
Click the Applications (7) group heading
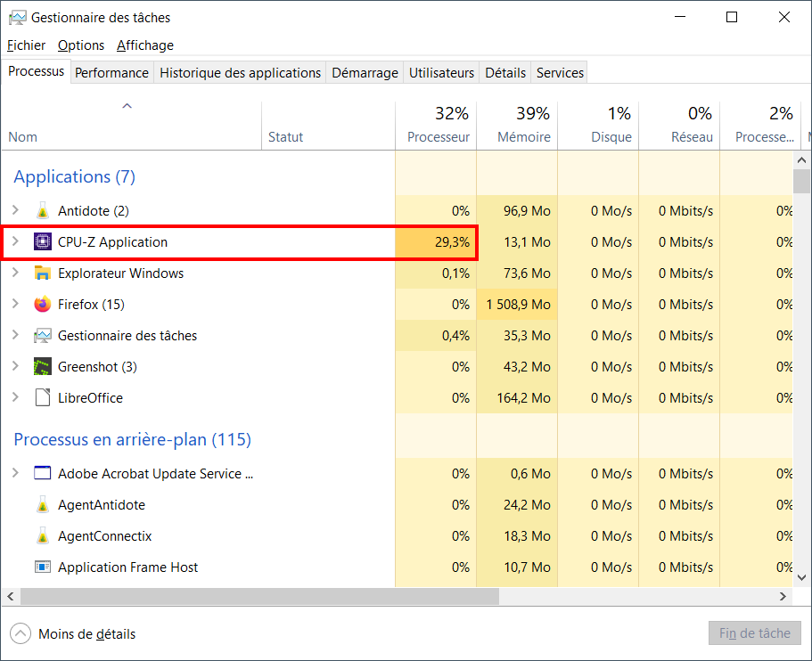[74, 176]
